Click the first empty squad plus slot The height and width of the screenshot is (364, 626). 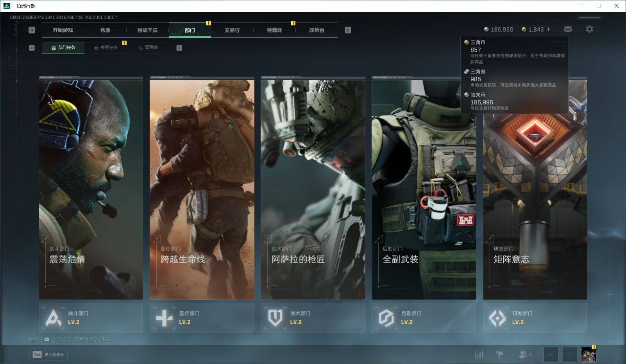tap(551, 355)
